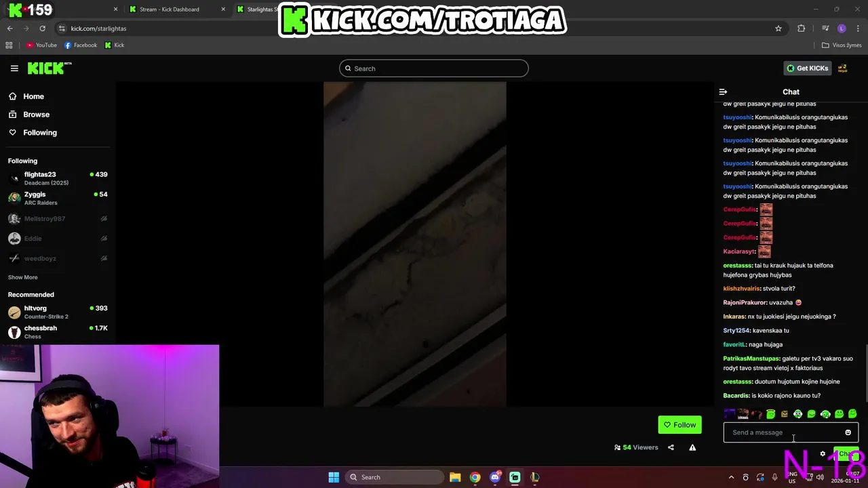Switch to Stream - Kick Dashboard tab
The width and height of the screenshot is (868, 488).
(170, 9)
